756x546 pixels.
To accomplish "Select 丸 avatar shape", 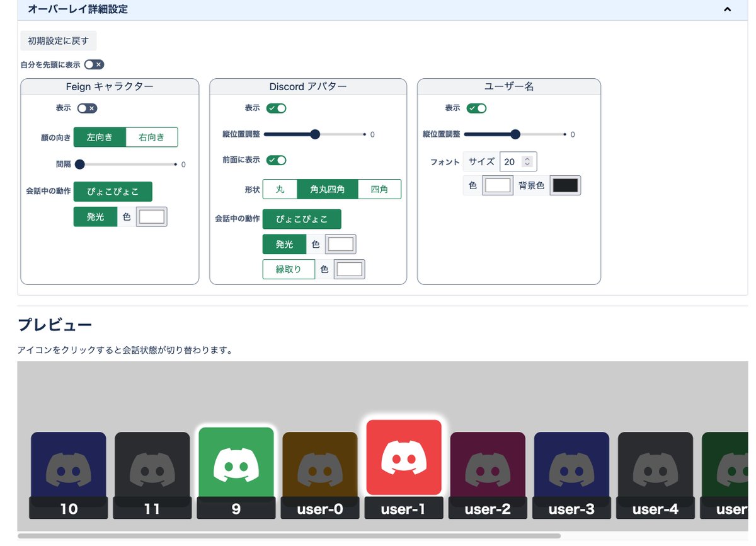I will pos(280,189).
